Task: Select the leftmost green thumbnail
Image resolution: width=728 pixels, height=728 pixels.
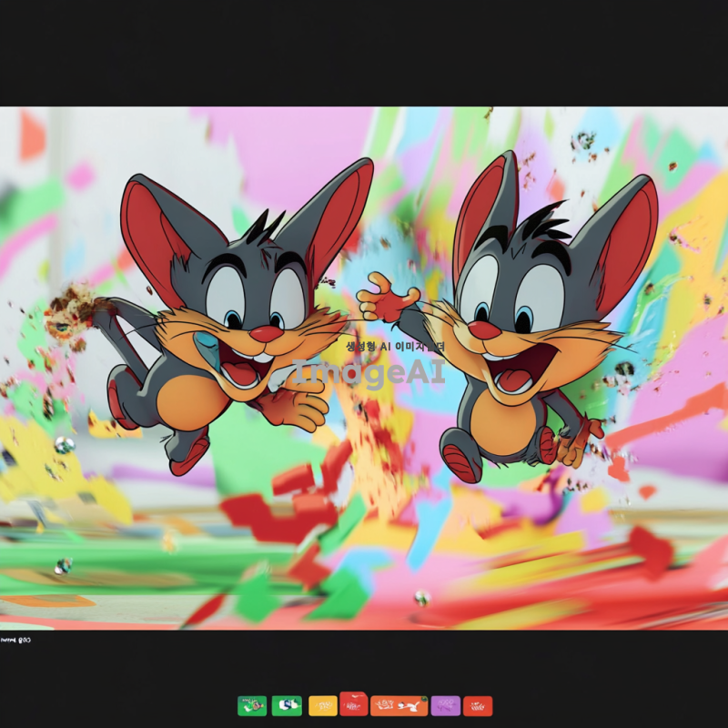Action: (252, 705)
